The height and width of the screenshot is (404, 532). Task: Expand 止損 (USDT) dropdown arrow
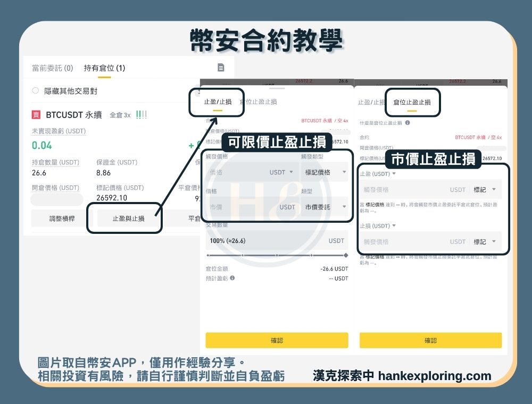coord(394,226)
